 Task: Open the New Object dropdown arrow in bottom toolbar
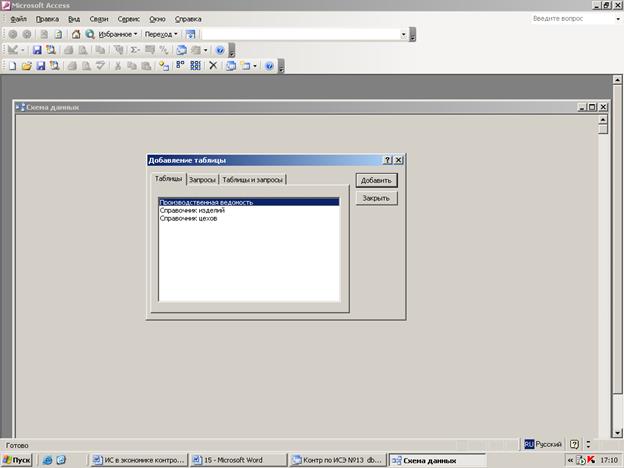255,66
